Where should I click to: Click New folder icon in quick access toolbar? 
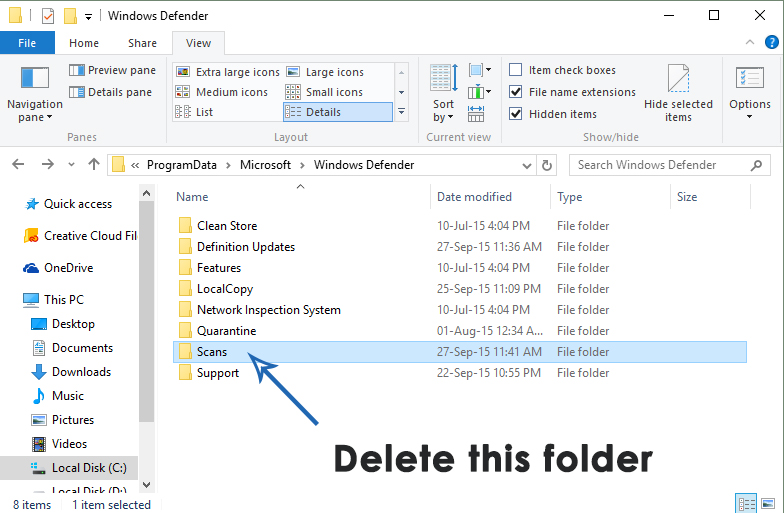coord(70,16)
